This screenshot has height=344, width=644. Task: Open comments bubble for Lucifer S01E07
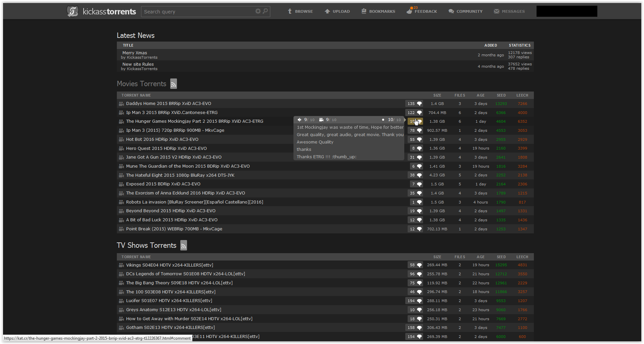coord(419,301)
